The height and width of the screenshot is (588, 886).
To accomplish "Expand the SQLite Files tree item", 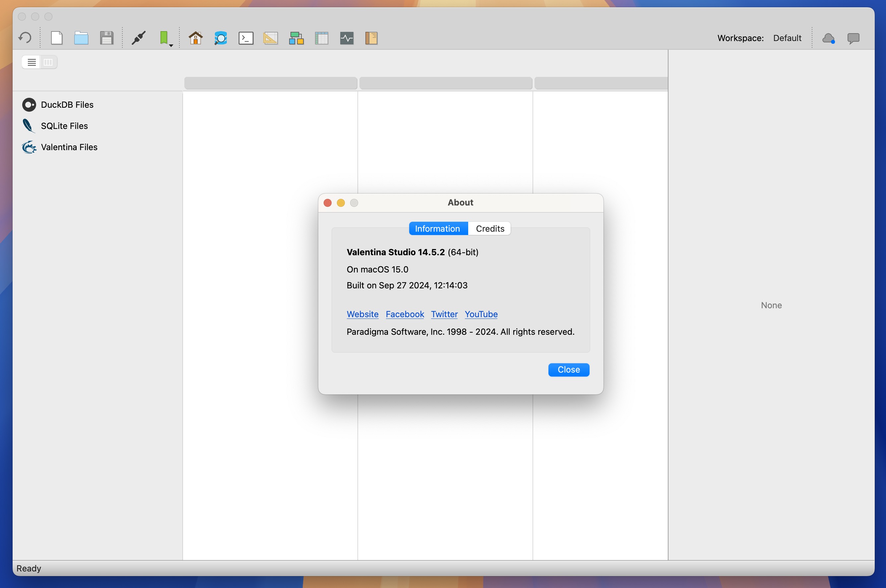I will point(63,125).
